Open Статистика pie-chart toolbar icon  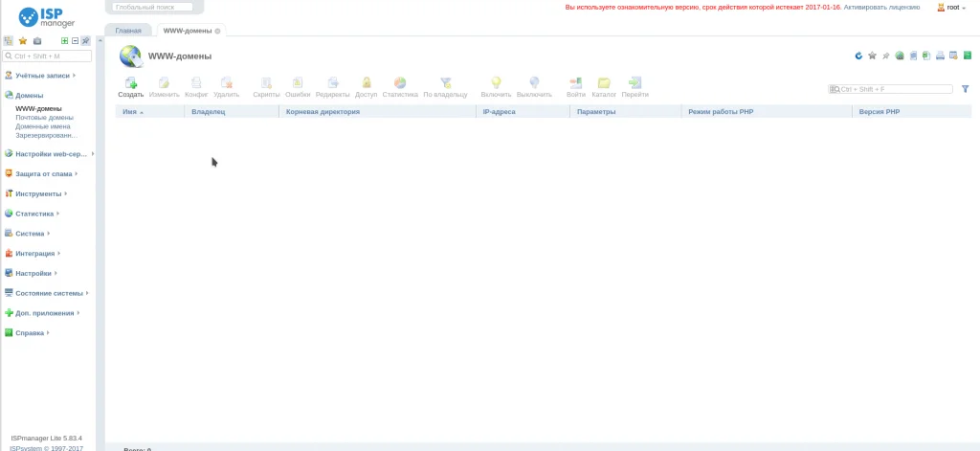(x=400, y=82)
